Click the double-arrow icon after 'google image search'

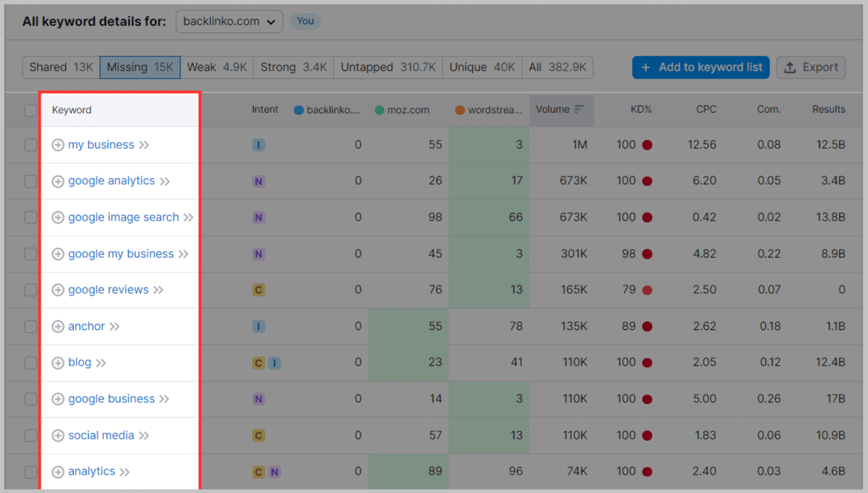(x=188, y=218)
